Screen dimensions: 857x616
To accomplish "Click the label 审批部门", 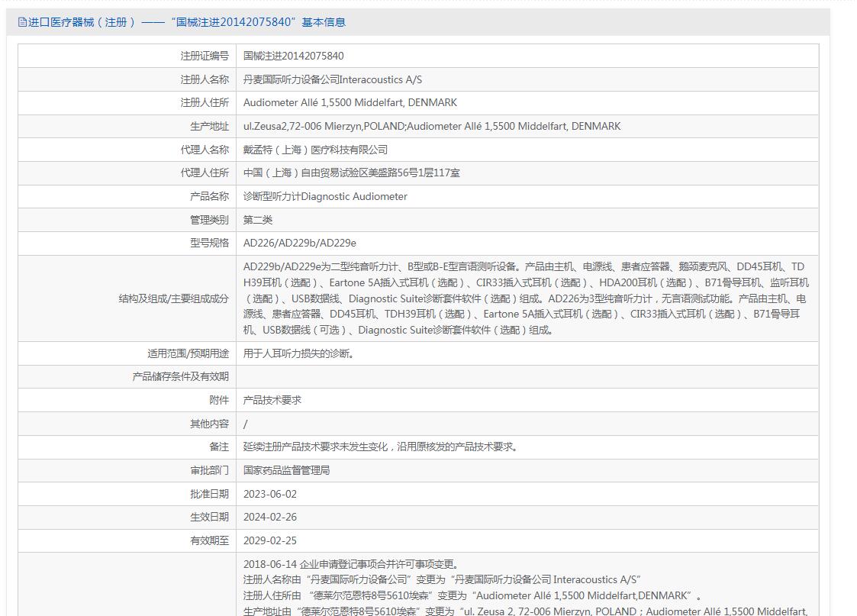I will point(209,471).
